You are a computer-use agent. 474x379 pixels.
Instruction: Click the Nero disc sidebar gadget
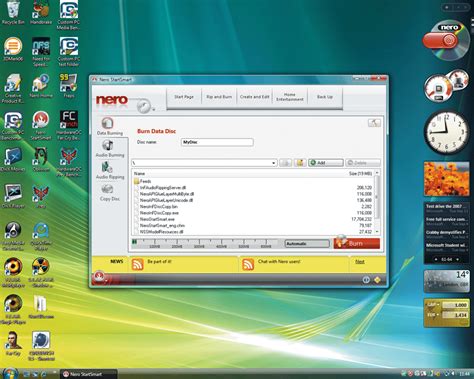[446, 41]
